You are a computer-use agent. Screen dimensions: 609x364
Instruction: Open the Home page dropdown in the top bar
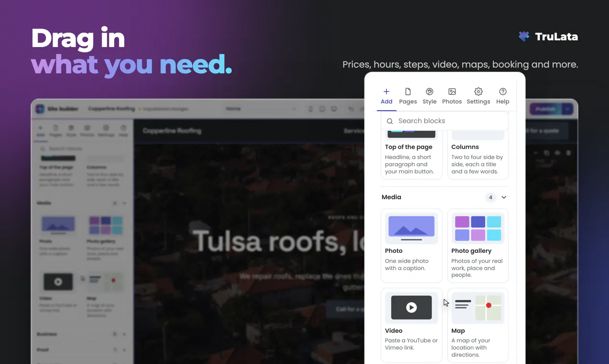261,109
